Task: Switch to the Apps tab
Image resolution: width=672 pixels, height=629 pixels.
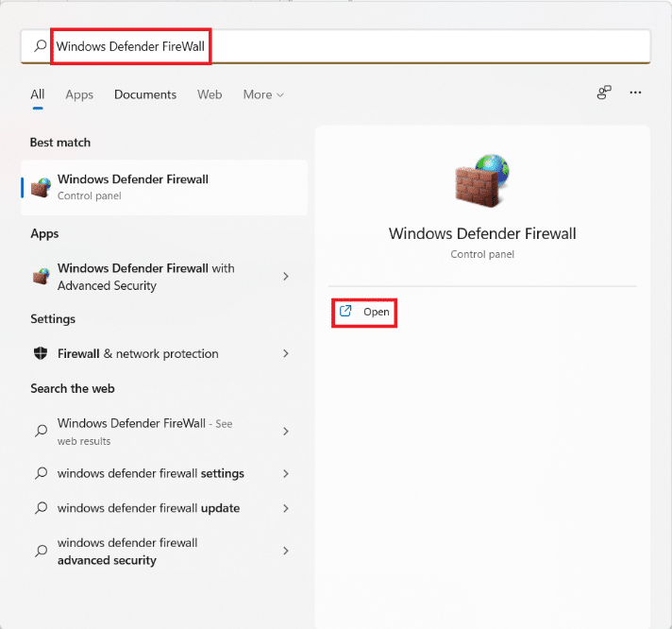Action: 79,94
